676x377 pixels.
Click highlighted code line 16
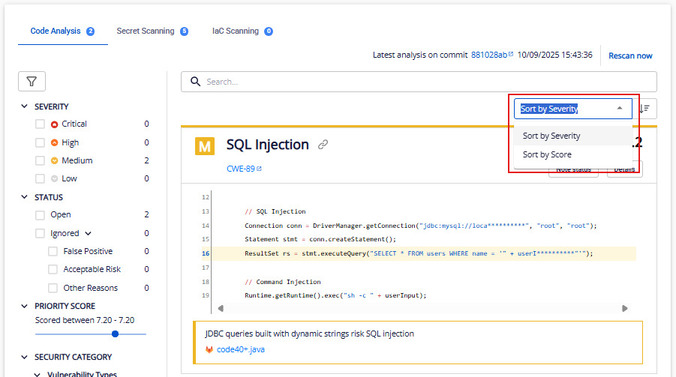click(418, 254)
